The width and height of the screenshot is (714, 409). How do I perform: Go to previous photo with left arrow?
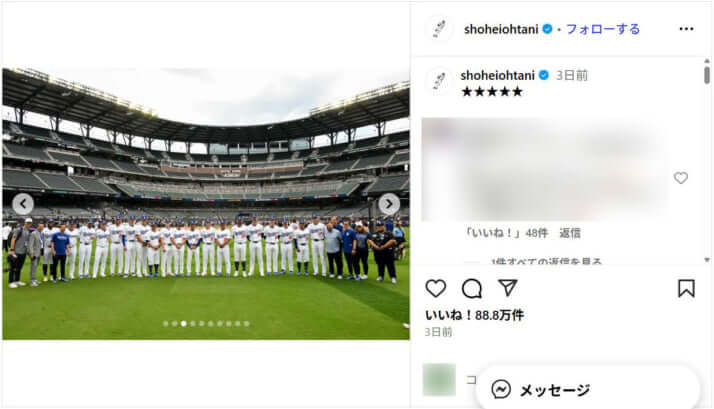[x=23, y=204]
